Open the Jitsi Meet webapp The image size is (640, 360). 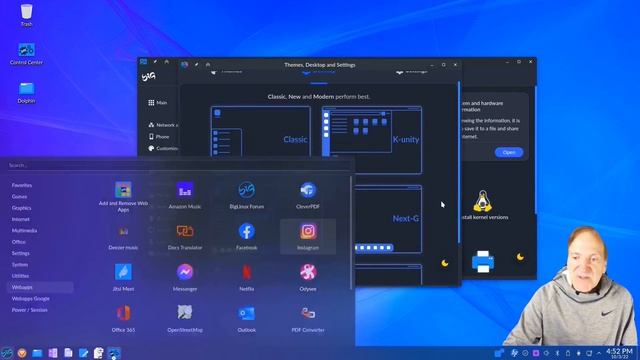coord(123,278)
